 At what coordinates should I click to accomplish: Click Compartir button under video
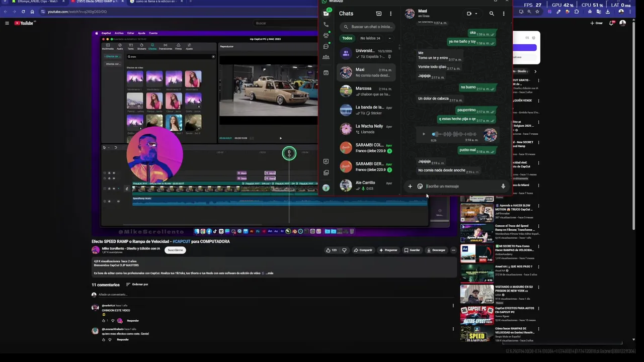tap(363, 250)
